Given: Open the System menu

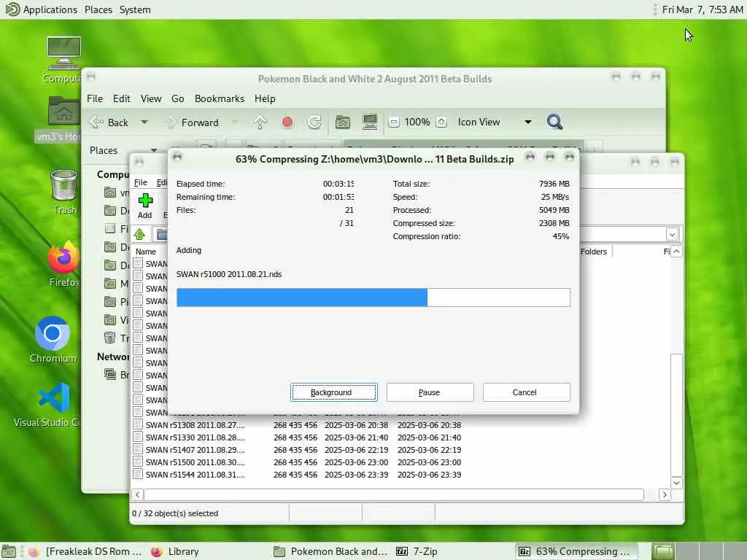Looking at the screenshot, I should click(135, 9).
